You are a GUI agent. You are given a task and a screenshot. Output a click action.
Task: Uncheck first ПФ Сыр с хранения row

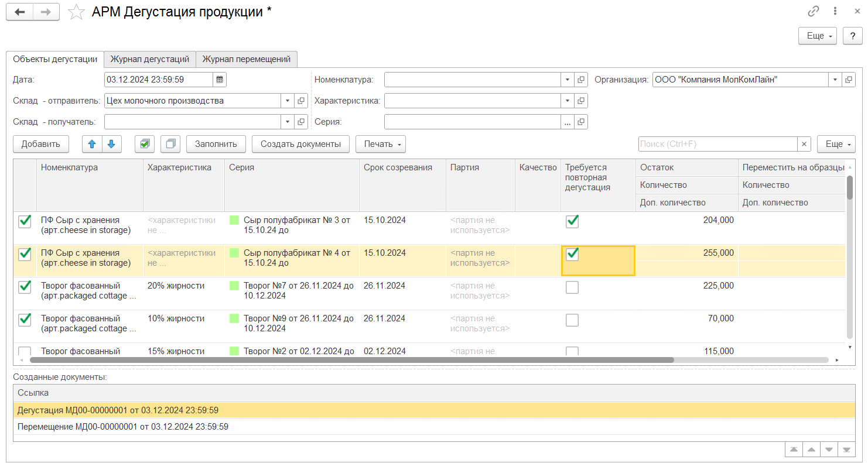25,221
